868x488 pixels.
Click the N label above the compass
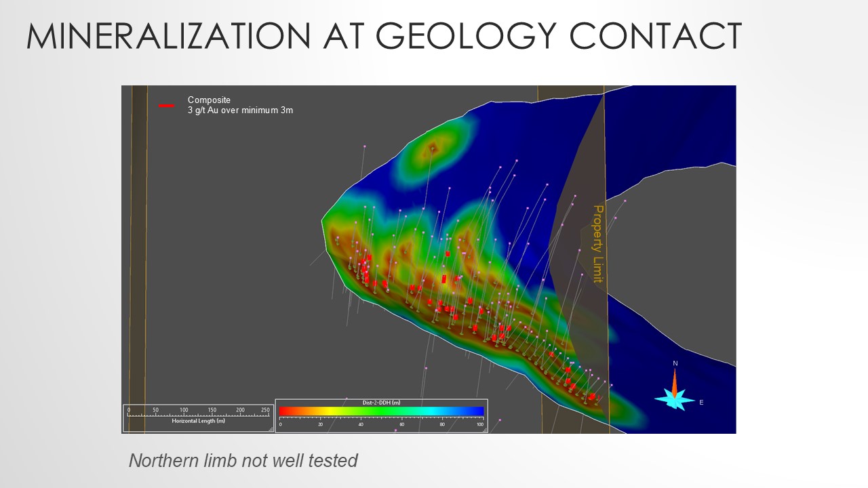(675, 364)
